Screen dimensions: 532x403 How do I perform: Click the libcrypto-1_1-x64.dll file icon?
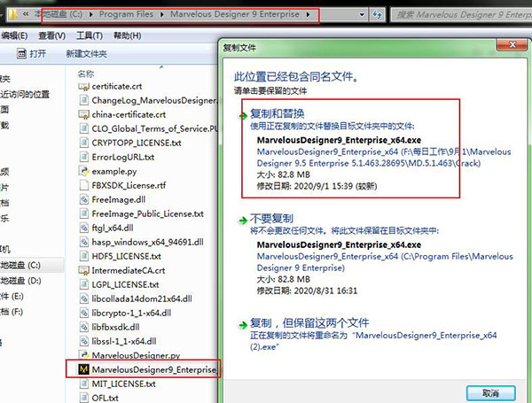pos(83,313)
